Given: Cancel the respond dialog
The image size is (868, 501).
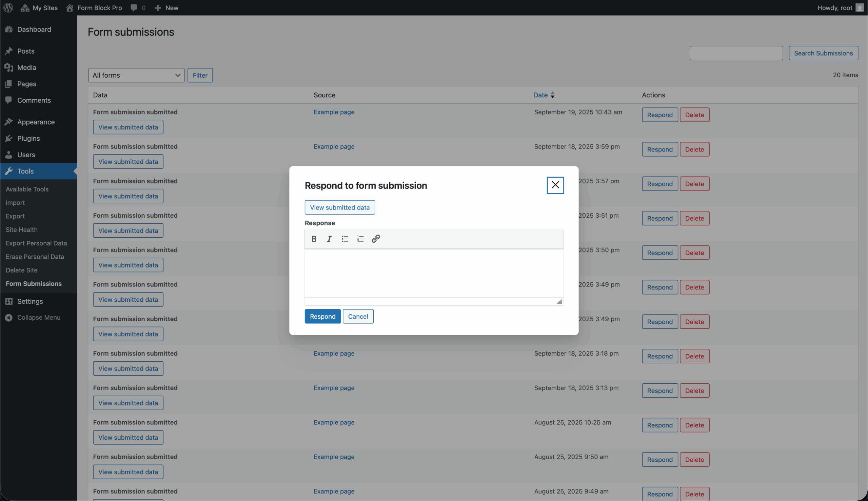Looking at the screenshot, I should pyautogui.click(x=358, y=316).
